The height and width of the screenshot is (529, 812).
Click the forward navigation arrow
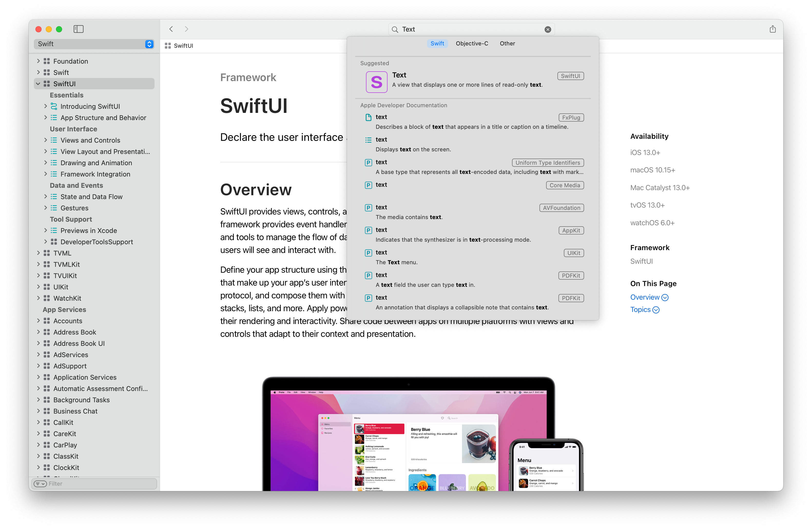pyautogui.click(x=186, y=29)
